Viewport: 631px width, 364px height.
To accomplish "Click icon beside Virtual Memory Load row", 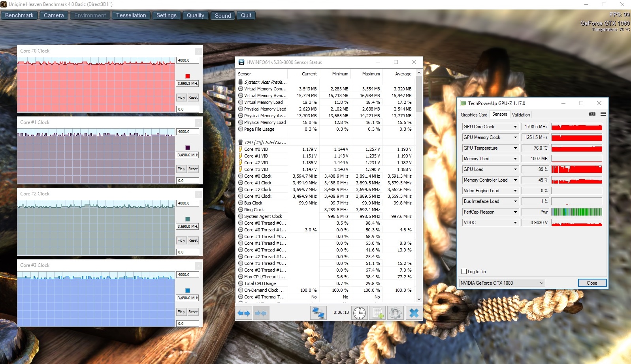I will pyautogui.click(x=241, y=102).
